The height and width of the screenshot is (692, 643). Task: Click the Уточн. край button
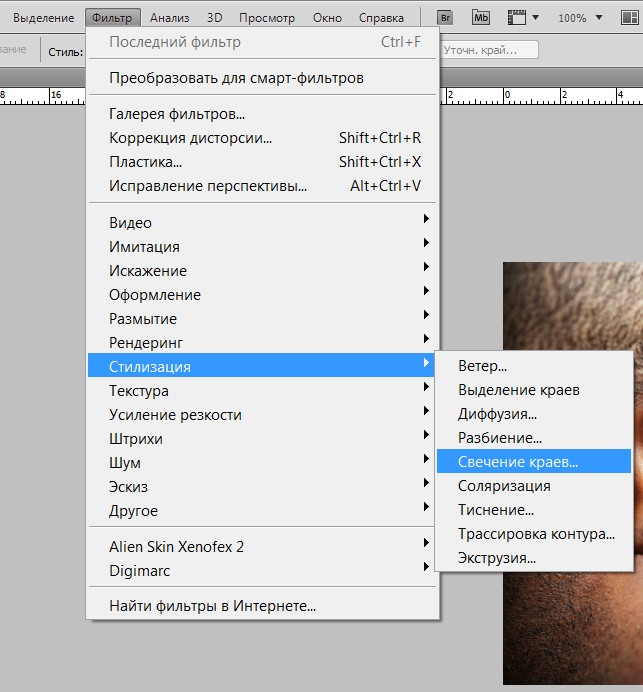coord(489,50)
